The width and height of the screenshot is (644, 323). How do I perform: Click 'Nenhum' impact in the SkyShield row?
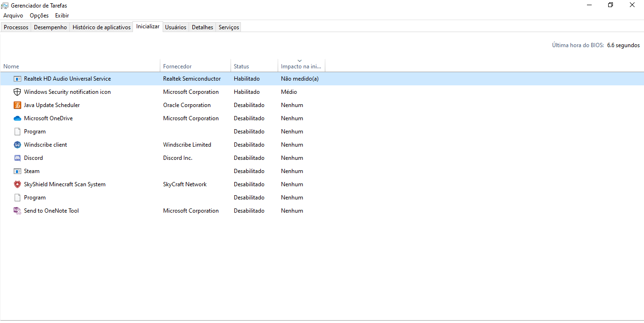point(292,184)
